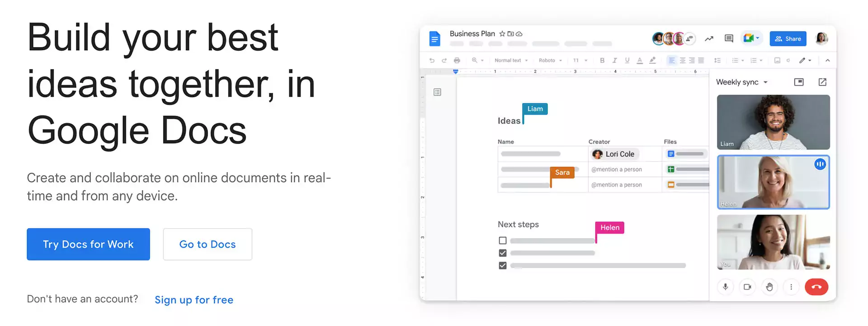The width and height of the screenshot is (868, 326).
Task: Click the Sign up for free link
Action: coord(194,300)
